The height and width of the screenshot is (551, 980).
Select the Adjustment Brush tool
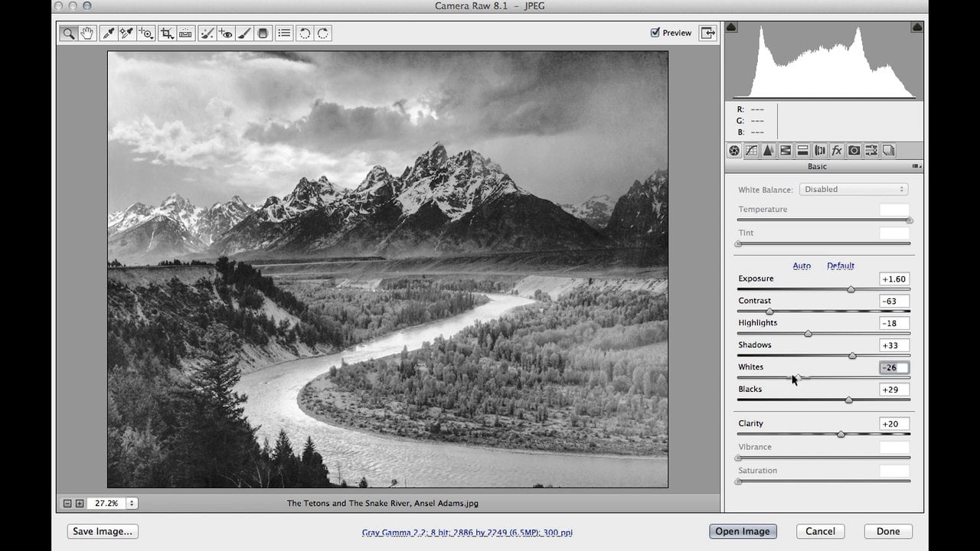(x=244, y=33)
